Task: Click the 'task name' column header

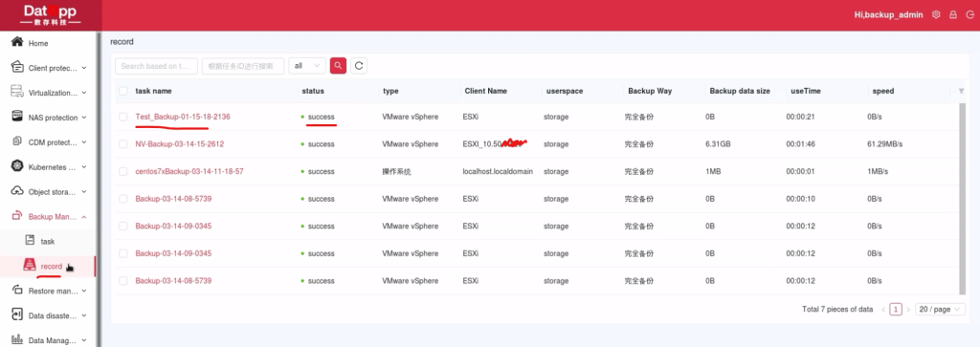Action: coord(153,91)
